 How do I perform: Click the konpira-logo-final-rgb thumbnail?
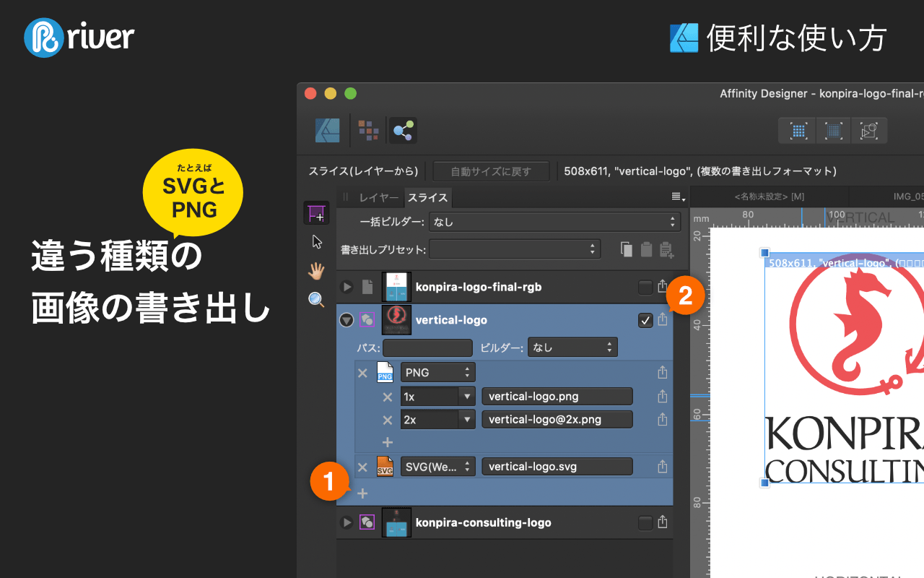(396, 287)
